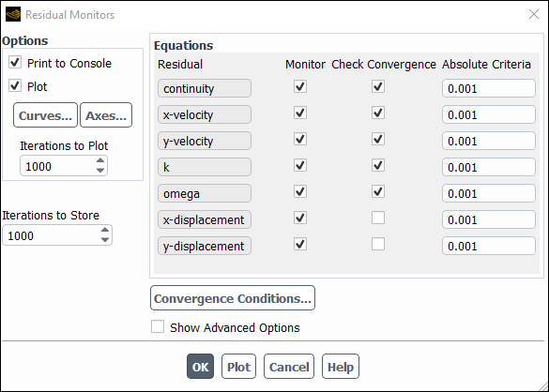Click the Fluent app icon in title bar
Viewport: 549px width, 392px height.
click(x=13, y=14)
